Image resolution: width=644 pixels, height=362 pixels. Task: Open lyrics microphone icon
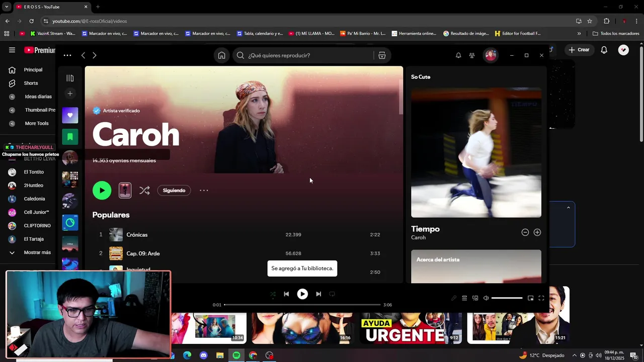pyautogui.click(x=454, y=298)
